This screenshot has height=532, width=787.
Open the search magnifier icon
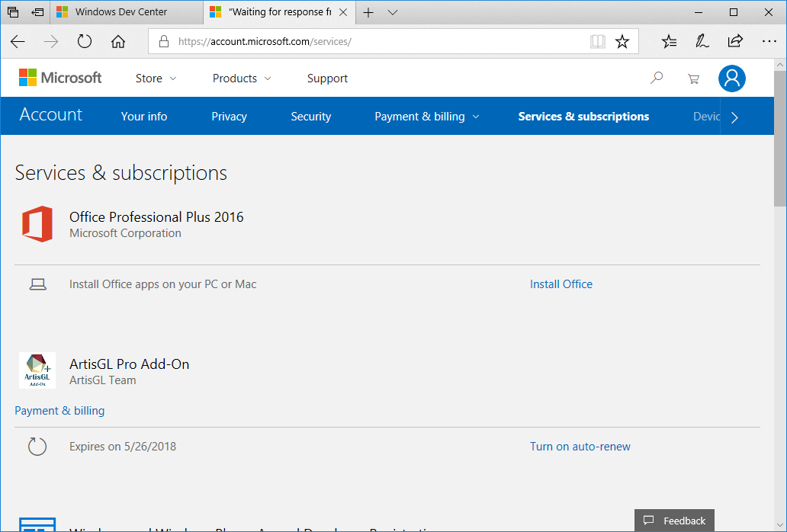pos(657,78)
